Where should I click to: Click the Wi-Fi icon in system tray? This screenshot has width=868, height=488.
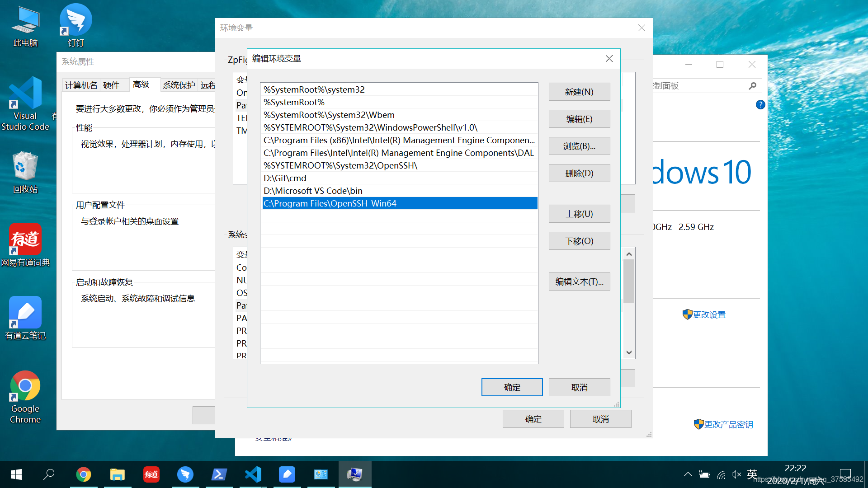721,474
